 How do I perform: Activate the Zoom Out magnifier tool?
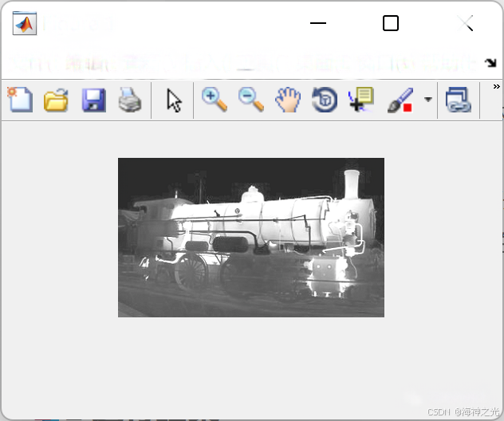click(x=251, y=100)
